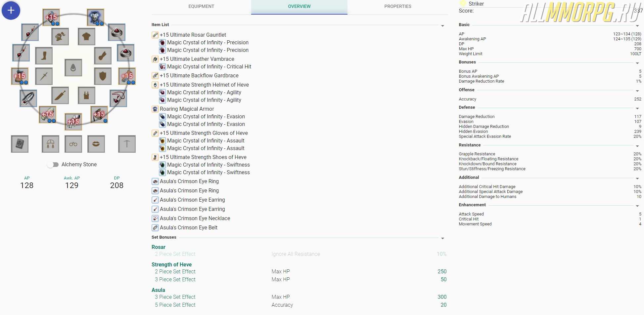Open the glasses accessory slot
Viewport: 644px width, 315px height.
tap(73, 144)
